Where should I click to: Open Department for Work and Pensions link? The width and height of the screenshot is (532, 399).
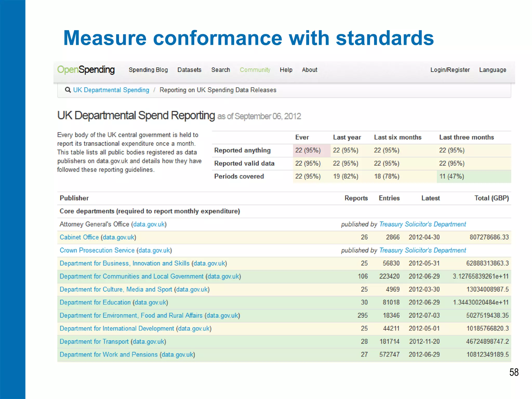pos(109,354)
